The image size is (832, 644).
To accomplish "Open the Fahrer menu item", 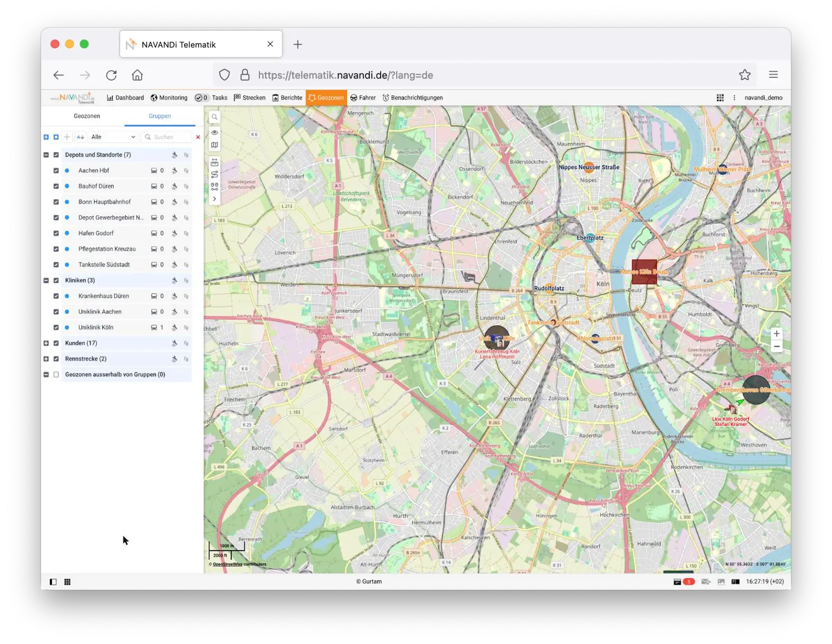I will pyautogui.click(x=363, y=98).
